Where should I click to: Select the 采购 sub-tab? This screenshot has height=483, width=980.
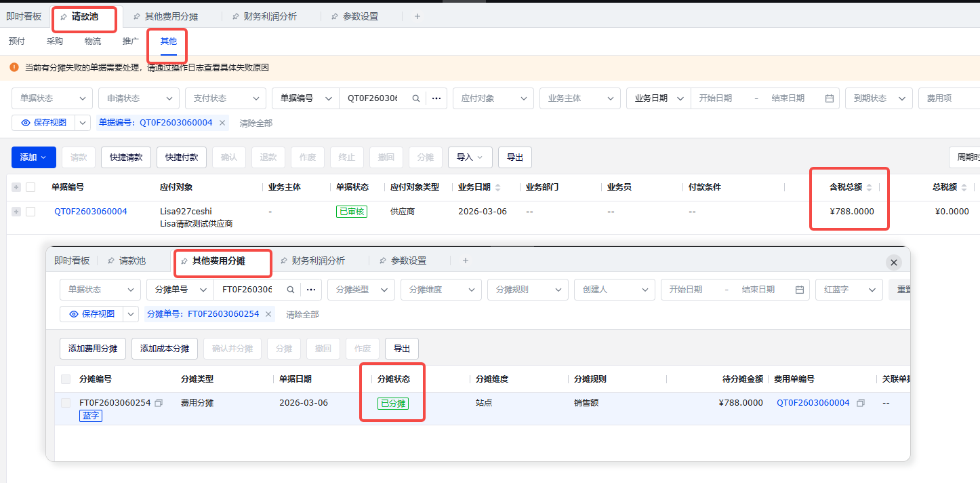[55, 41]
